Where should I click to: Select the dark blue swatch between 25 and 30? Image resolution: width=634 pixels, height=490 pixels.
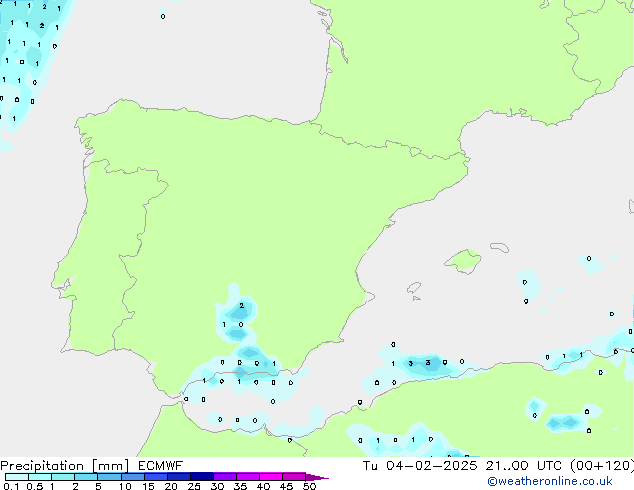pyautogui.click(x=202, y=477)
